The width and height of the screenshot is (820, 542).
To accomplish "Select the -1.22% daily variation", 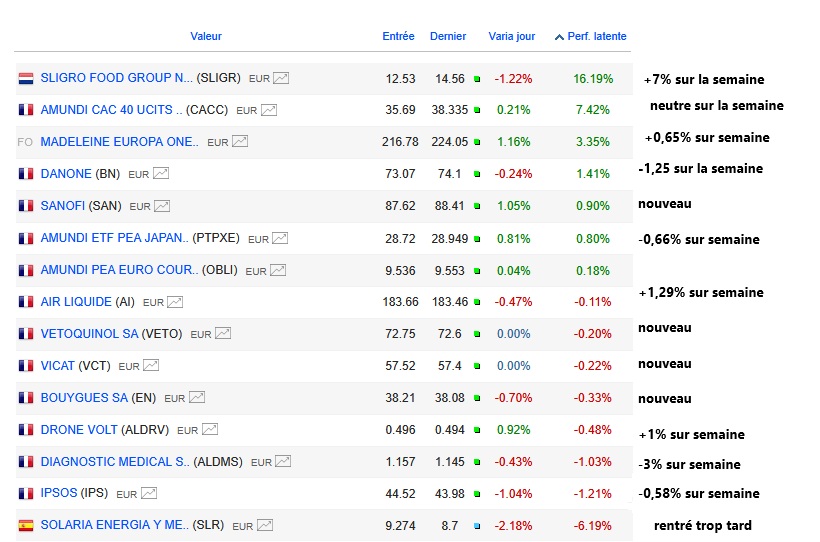I will (x=514, y=79).
